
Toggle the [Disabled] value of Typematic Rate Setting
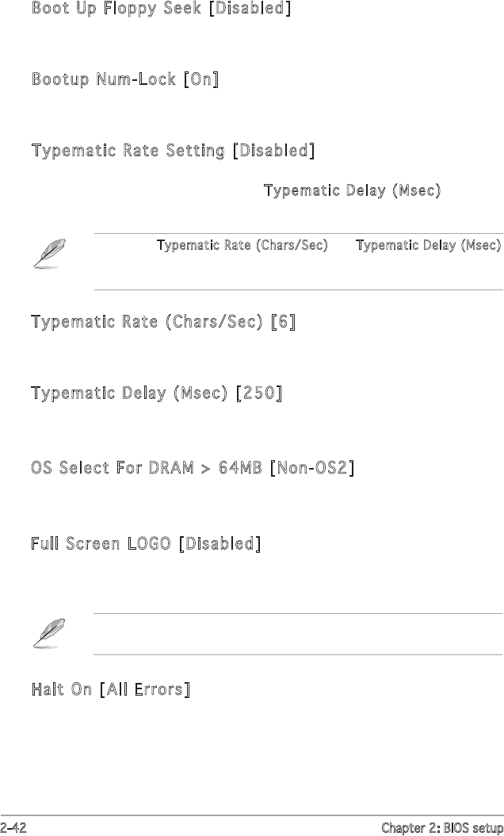274,151
